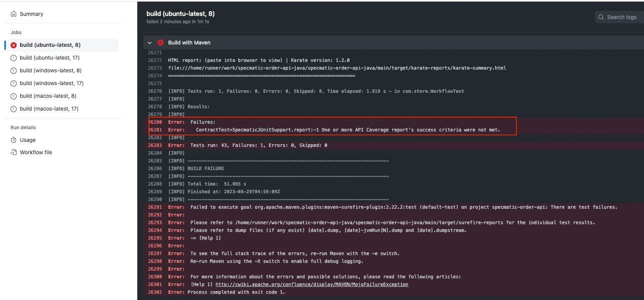The height and width of the screenshot is (300, 644).
Task: Open the Summary page link
Action: point(31,14)
